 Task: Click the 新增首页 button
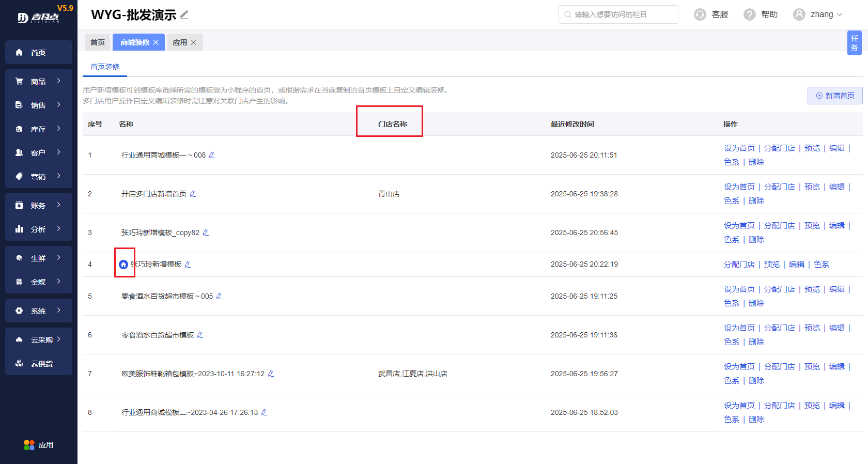coord(835,96)
